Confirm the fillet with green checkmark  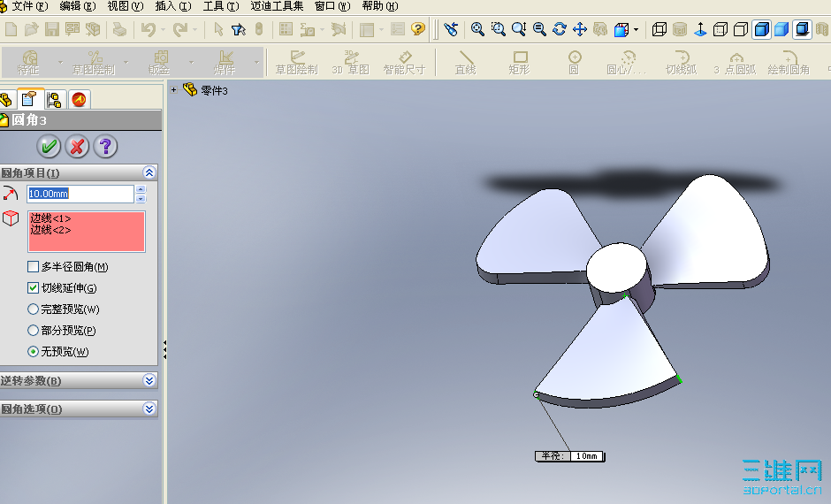[x=49, y=146]
